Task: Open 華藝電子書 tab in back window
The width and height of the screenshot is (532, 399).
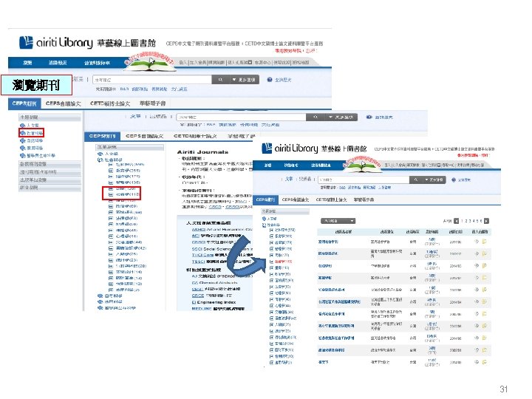Action: pyautogui.click(x=152, y=103)
